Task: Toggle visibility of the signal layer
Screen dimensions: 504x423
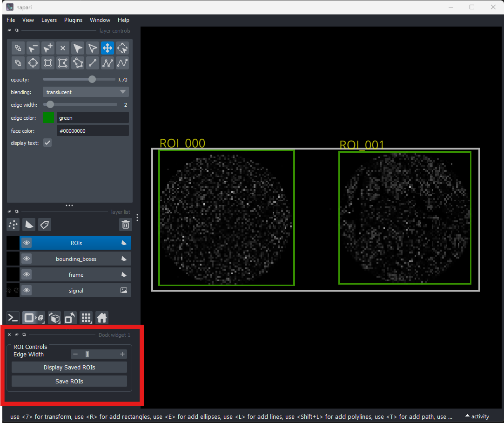Action: click(27, 290)
